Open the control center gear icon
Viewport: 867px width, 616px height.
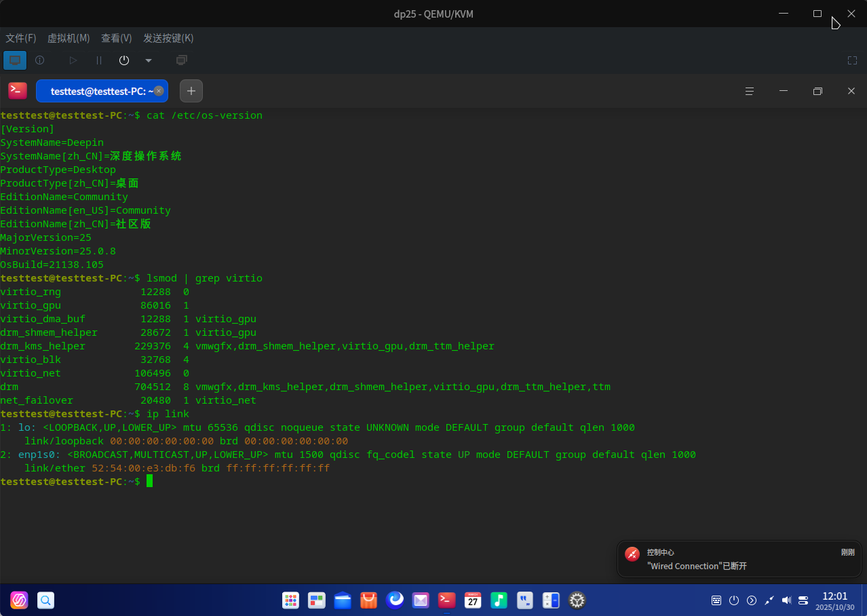(x=577, y=600)
